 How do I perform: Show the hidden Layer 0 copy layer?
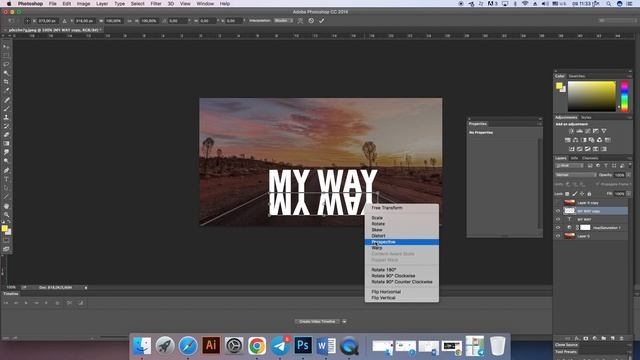point(558,202)
